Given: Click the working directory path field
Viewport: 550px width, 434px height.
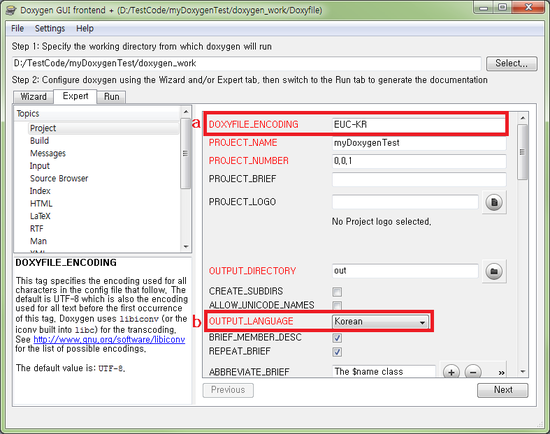Looking at the screenshot, I should tap(247, 64).
